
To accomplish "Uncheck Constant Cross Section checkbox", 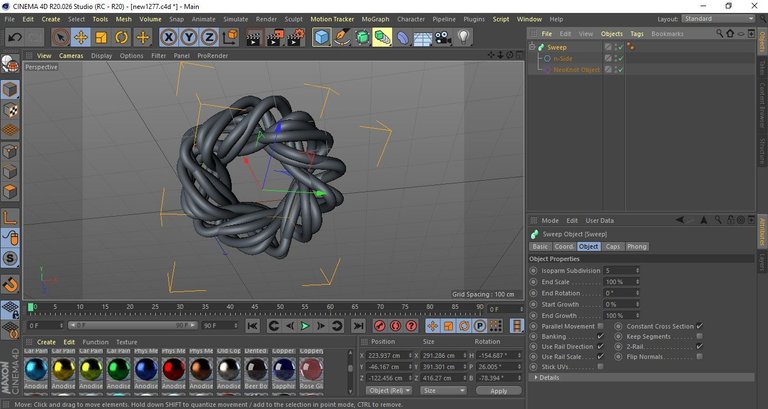I will click(699, 326).
